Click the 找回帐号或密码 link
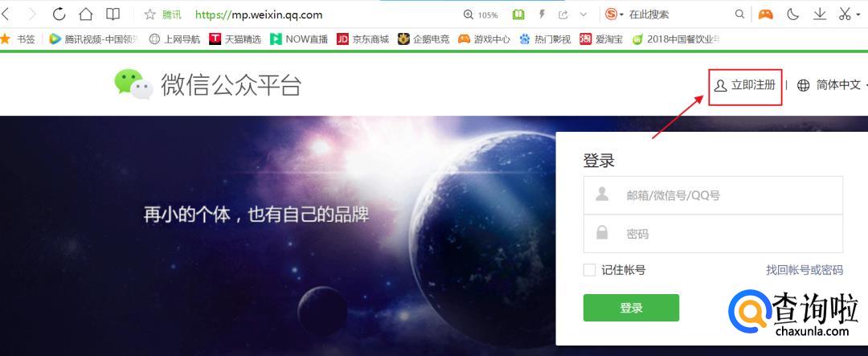868x356 pixels. [805, 270]
